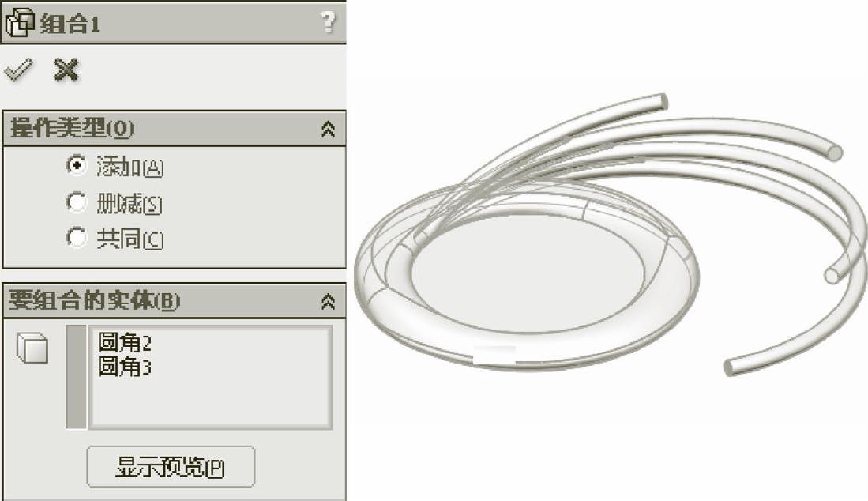
Task: Select 圆角3 in the bodies list
Action: (124, 367)
